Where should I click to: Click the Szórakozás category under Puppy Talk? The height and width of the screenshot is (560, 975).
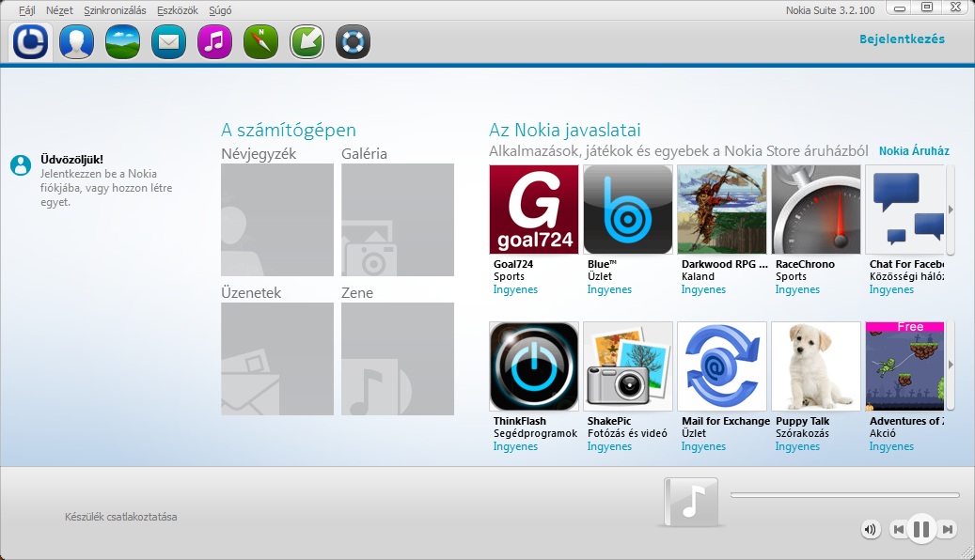(802, 433)
